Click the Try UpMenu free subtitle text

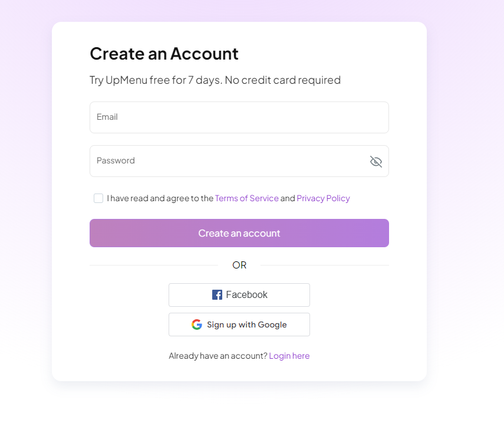[215, 80]
